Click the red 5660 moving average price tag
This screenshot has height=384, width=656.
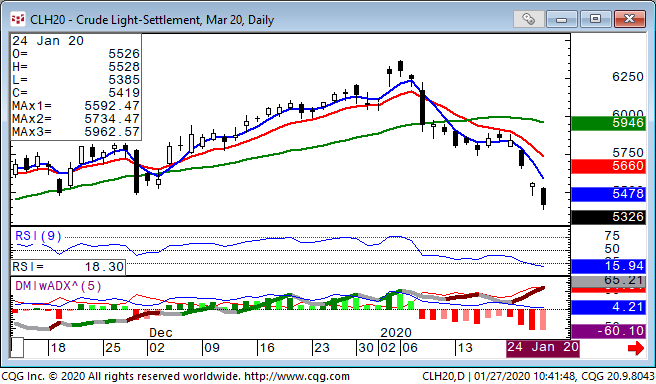608,166
